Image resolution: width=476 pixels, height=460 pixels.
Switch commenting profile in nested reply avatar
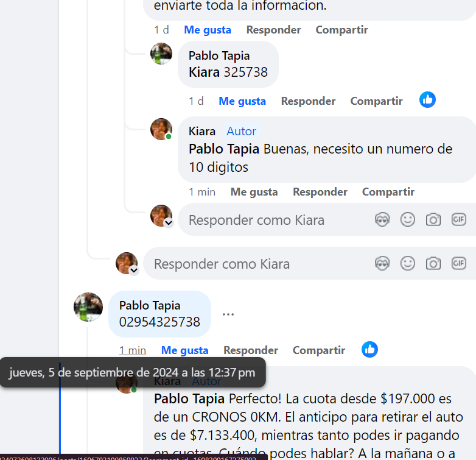tap(169, 223)
